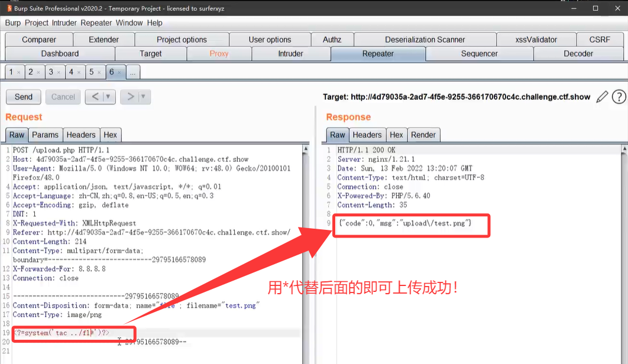Close Repeater tab 2 with its x
Viewport: 628px width, 364px height.
[38, 73]
